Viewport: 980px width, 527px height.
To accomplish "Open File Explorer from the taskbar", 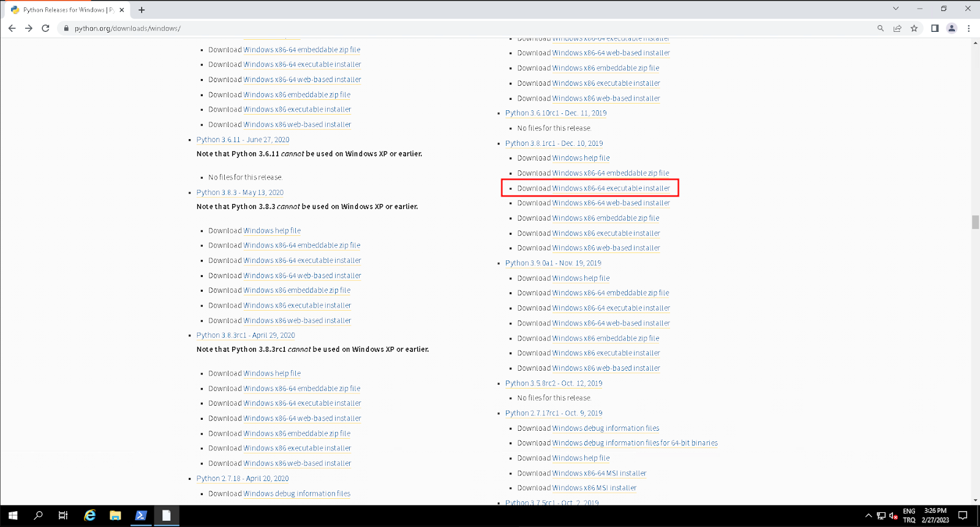I will (115, 515).
